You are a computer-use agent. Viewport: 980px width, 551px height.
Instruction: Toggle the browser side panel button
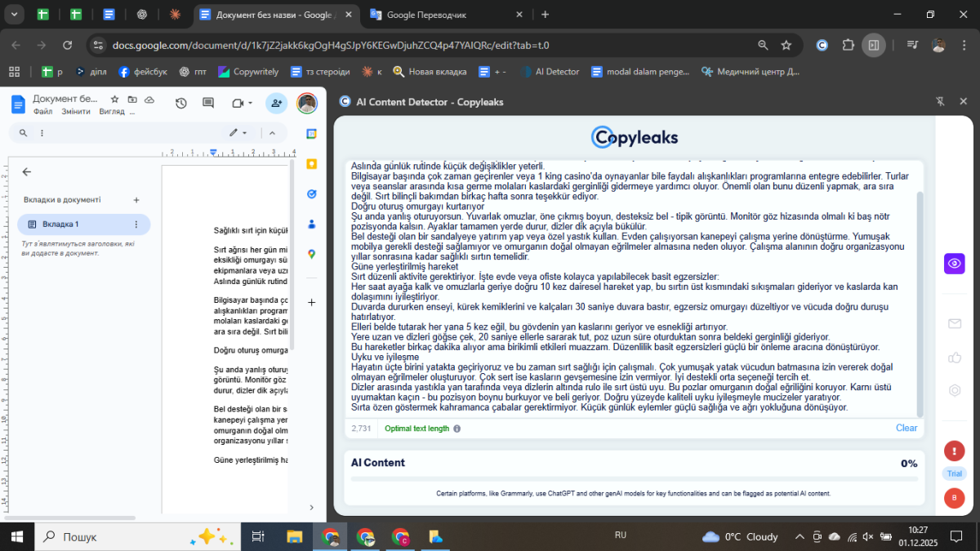click(874, 45)
